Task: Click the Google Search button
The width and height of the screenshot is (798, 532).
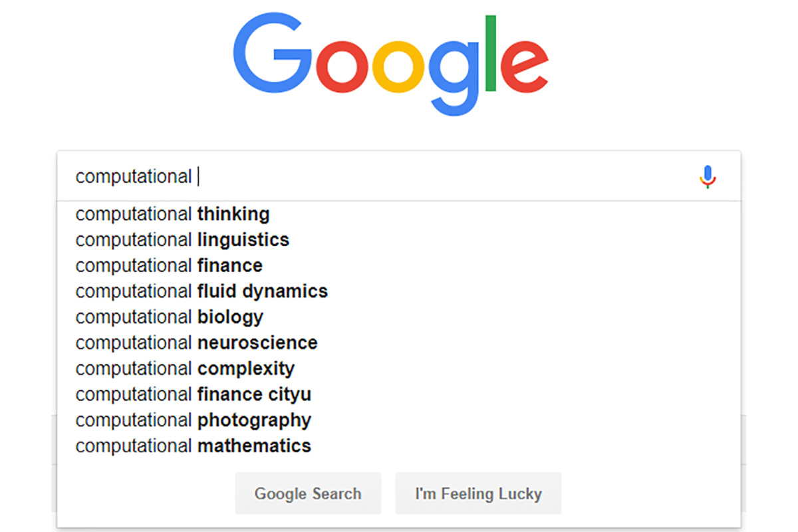Action: [x=308, y=493]
